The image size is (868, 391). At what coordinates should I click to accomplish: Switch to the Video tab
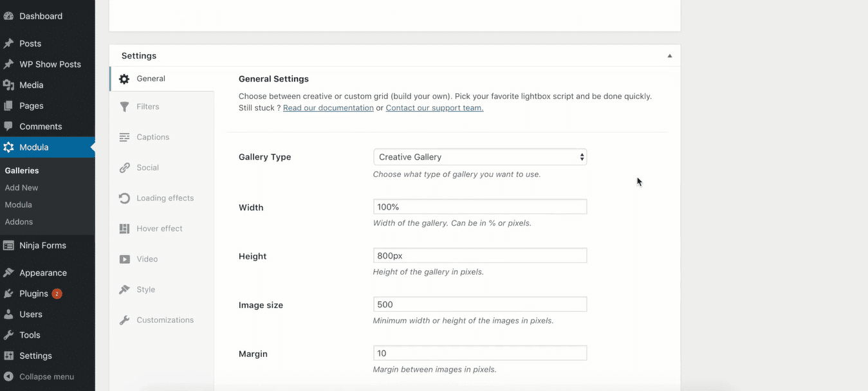pyautogui.click(x=162, y=259)
